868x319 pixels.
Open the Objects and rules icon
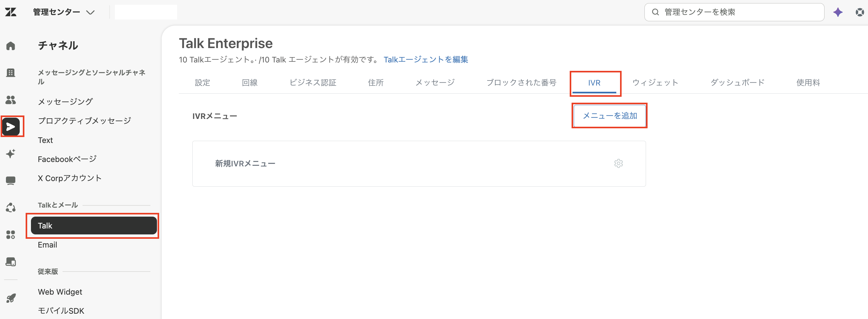tap(11, 208)
